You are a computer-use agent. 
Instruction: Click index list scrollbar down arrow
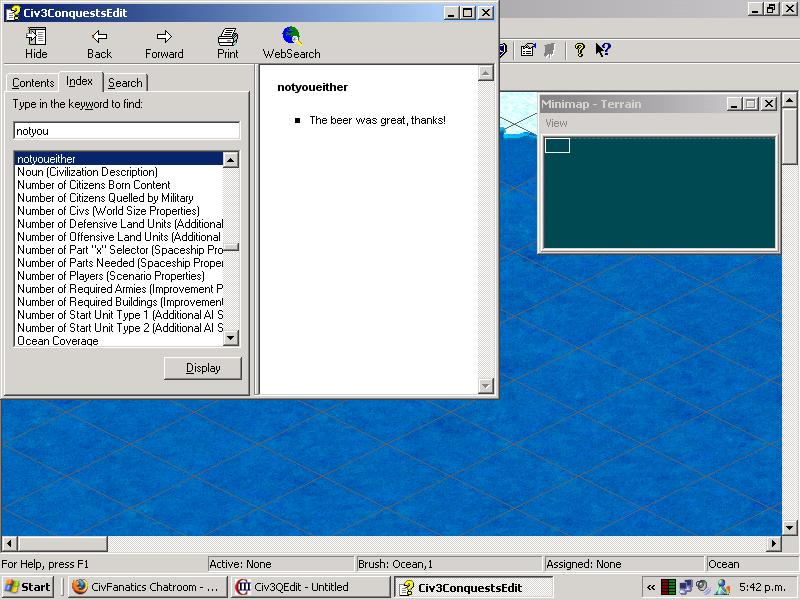[231, 338]
